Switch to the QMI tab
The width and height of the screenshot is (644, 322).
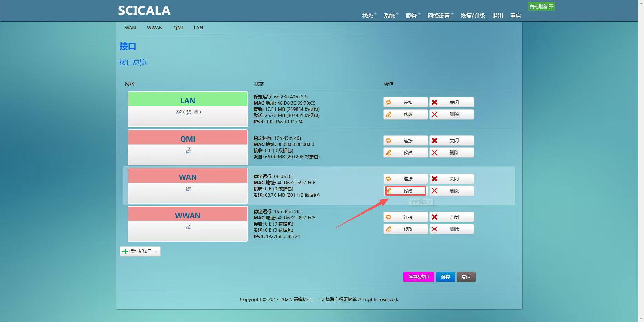coord(178,28)
